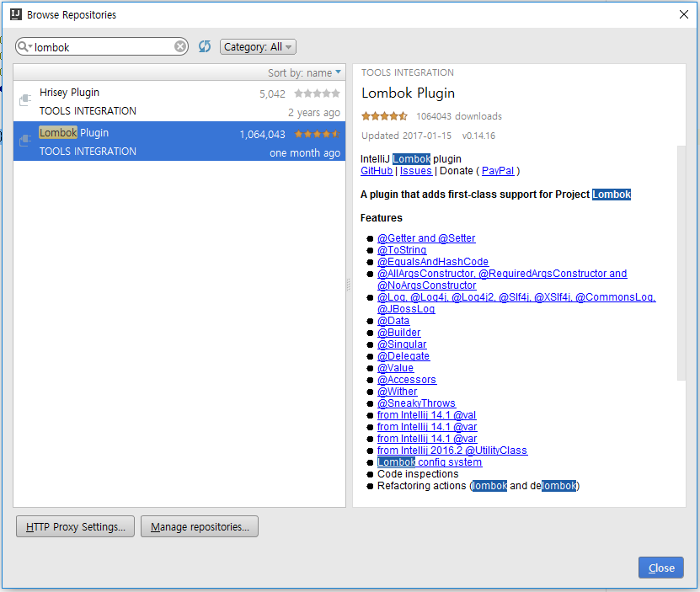This screenshot has width=700, height=592.
Task: Open the @ToString link
Action: (402, 250)
